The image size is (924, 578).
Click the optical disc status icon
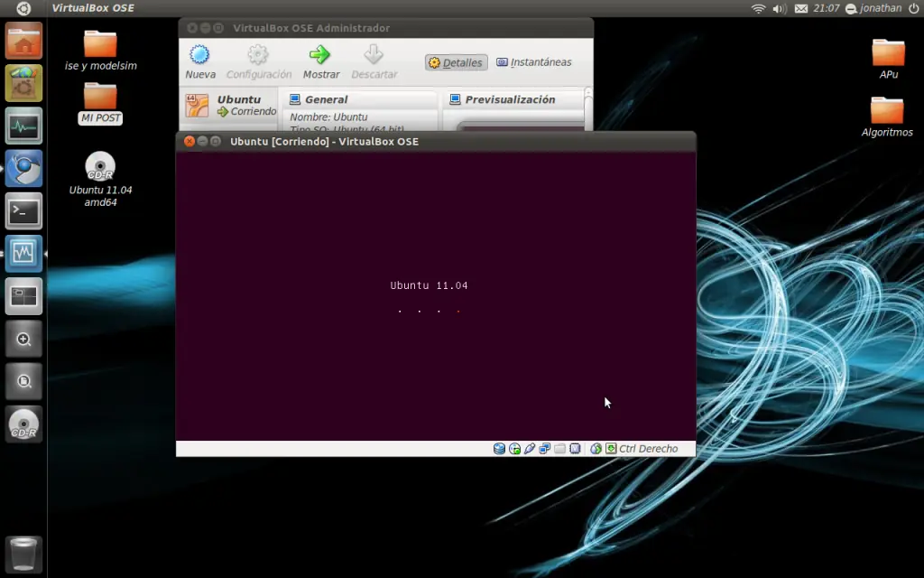pyautogui.click(x=514, y=449)
